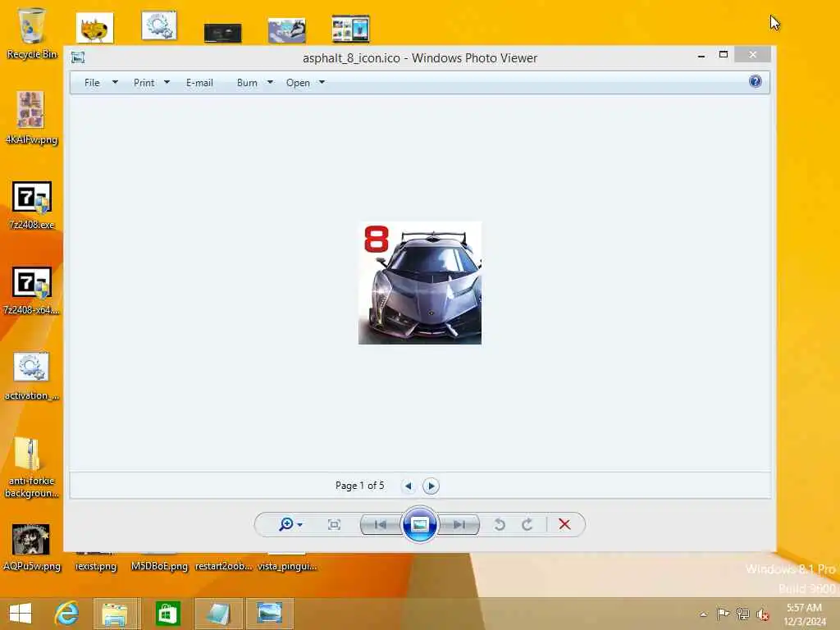Expand the Print dropdown arrow

[x=167, y=83]
